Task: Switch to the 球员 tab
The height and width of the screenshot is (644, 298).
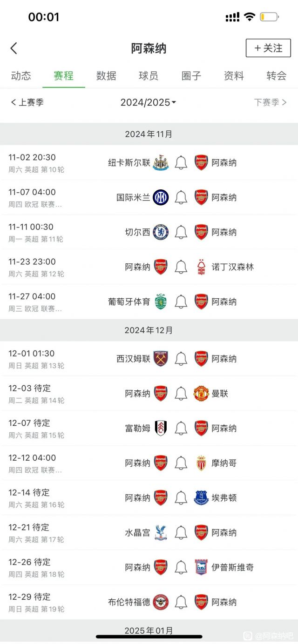Action: [149, 75]
